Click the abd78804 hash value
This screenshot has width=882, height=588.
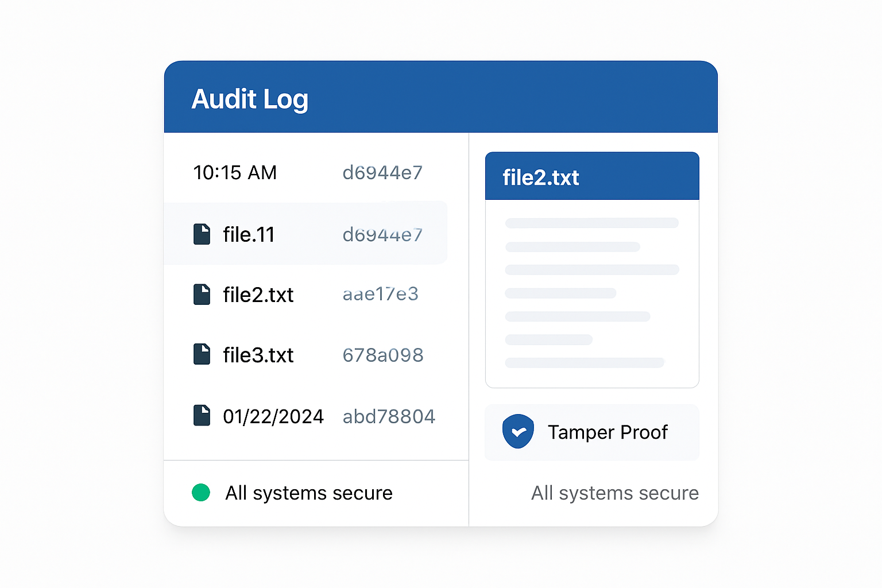[x=389, y=416]
